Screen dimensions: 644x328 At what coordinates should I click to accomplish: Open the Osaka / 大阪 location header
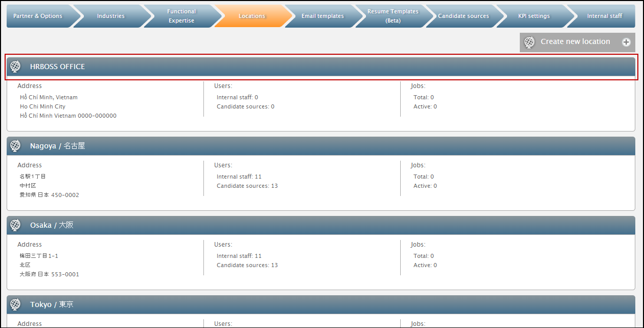pyautogui.click(x=321, y=225)
